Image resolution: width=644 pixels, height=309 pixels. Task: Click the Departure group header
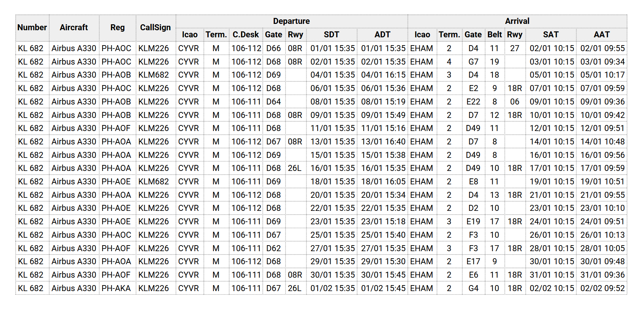[x=291, y=21]
